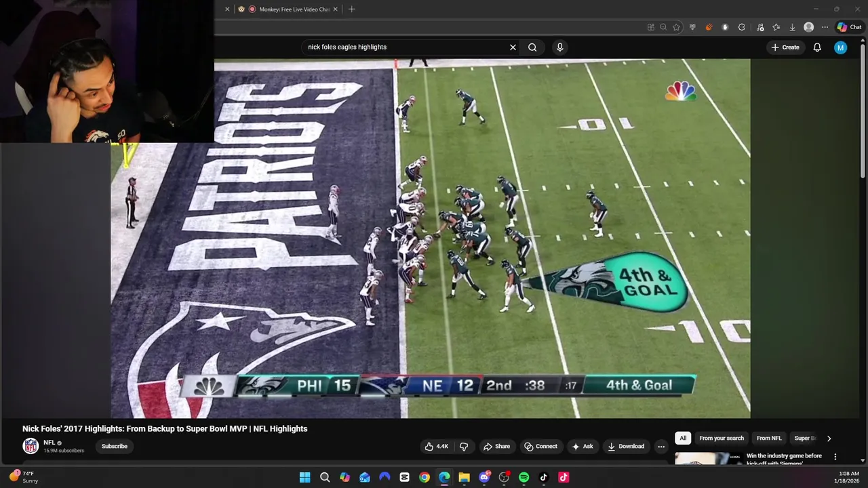Share the NFL highlights video
The width and height of the screenshot is (868, 488).
pos(496,446)
